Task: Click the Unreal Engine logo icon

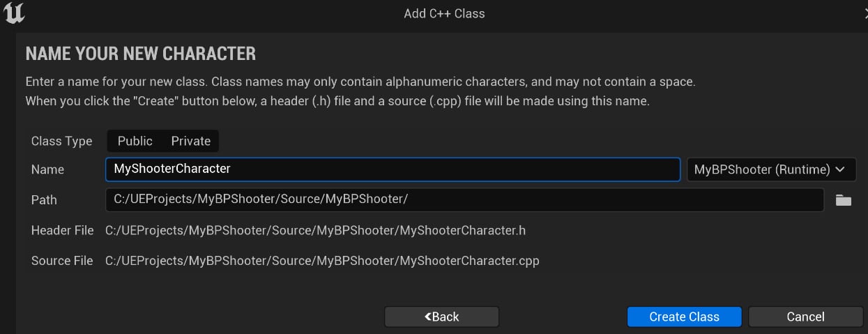Action: pyautogui.click(x=14, y=13)
